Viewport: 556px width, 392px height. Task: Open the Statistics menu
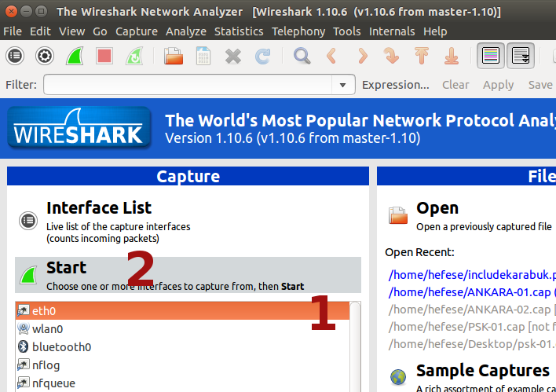coord(239,31)
